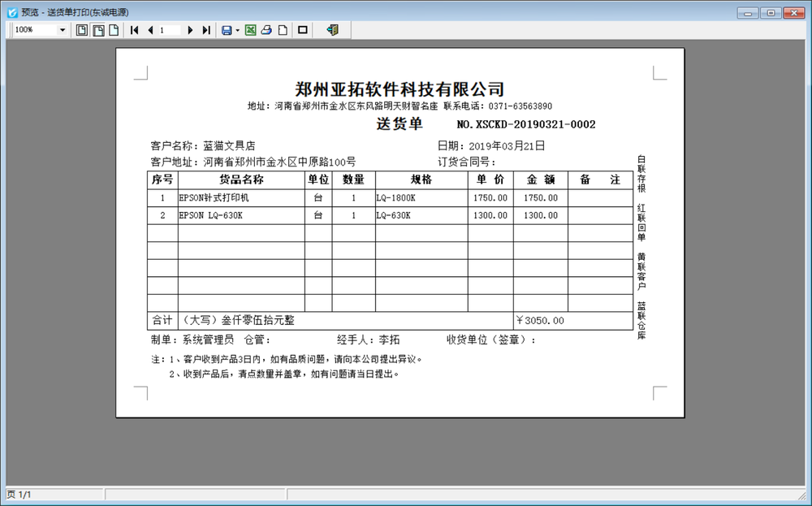Screen dimensions: 812x506
Task: Open the page setup icon
Action: [x=282, y=30]
